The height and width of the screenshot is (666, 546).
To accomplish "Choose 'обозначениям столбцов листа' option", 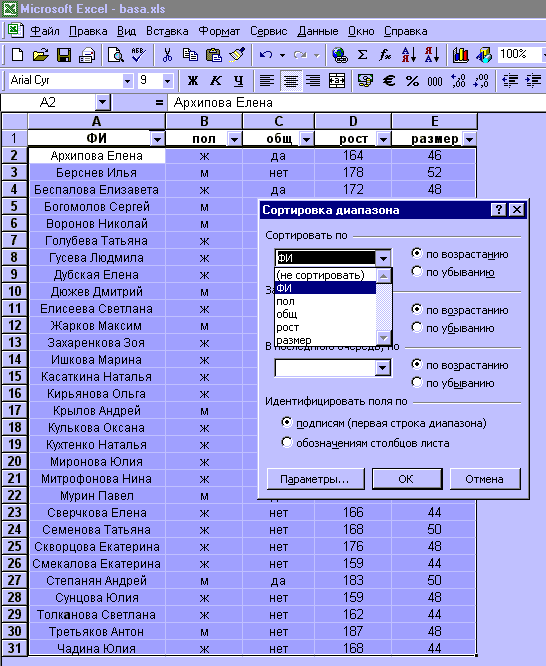I will pos(287,443).
